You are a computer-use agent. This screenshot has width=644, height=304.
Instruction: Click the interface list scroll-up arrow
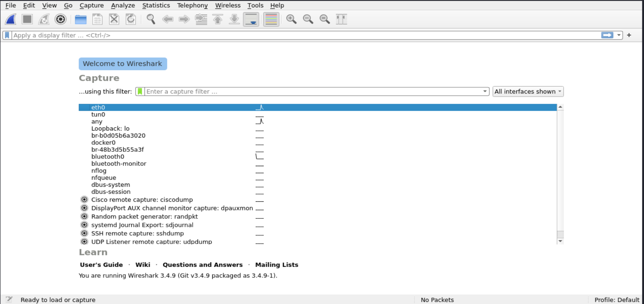560,107
